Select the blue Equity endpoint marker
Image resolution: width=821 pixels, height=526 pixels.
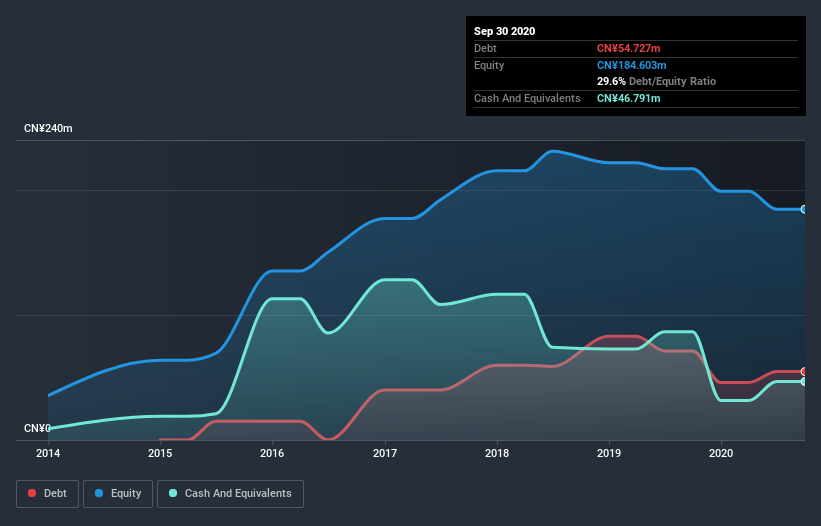click(804, 209)
